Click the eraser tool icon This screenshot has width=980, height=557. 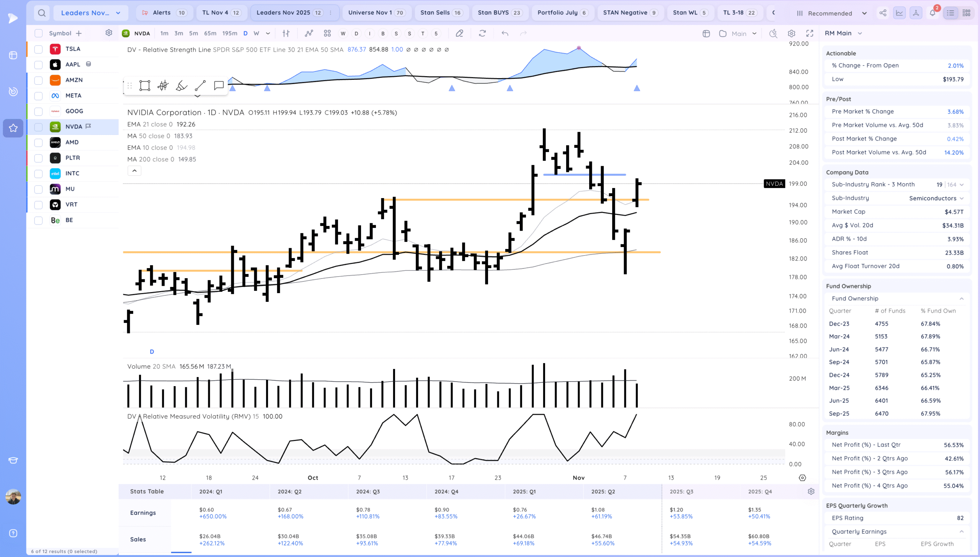[x=459, y=33]
